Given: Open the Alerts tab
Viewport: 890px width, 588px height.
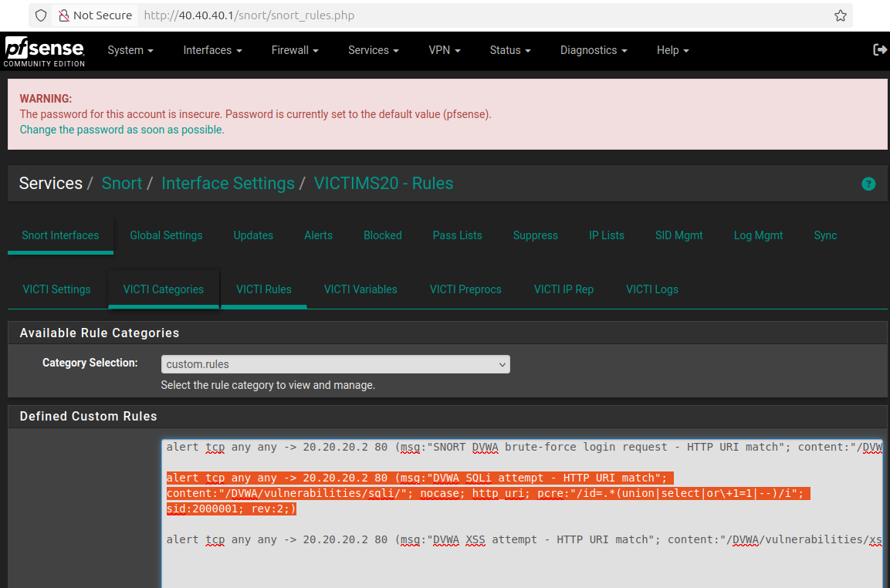Looking at the screenshot, I should [318, 235].
